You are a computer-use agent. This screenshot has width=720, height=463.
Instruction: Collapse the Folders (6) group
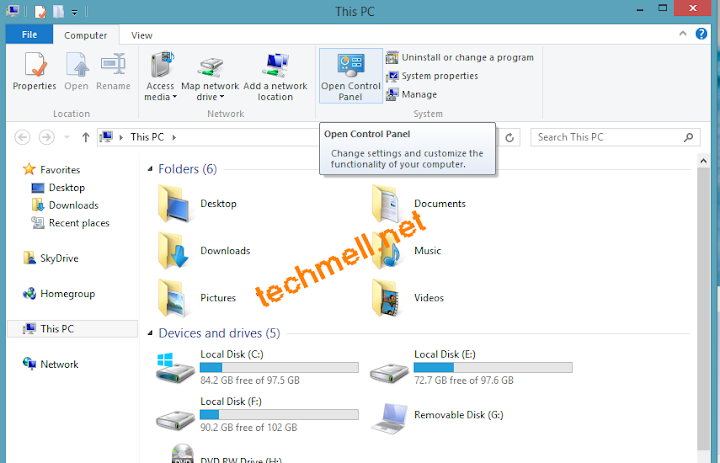(x=150, y=169)
